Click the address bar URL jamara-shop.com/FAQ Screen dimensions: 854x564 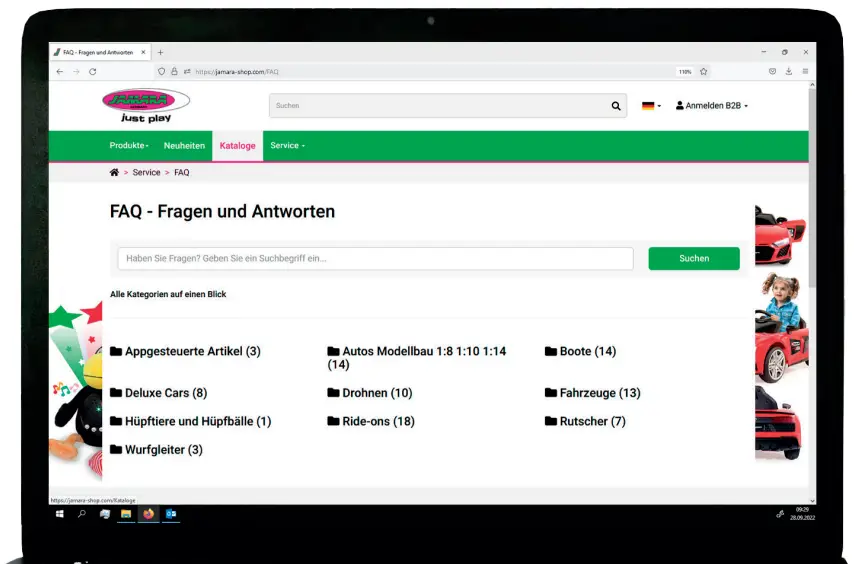[237, 71]
